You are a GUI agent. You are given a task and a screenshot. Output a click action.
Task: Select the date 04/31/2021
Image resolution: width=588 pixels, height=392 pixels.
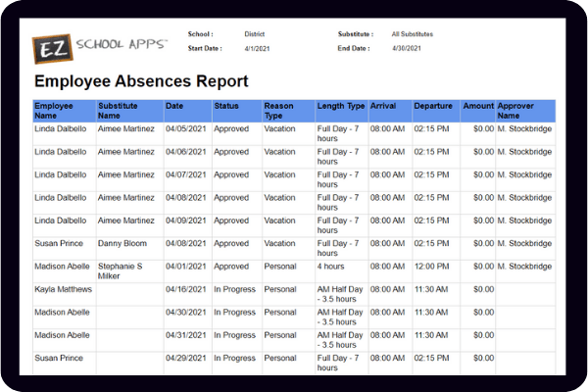click(186, 334)
